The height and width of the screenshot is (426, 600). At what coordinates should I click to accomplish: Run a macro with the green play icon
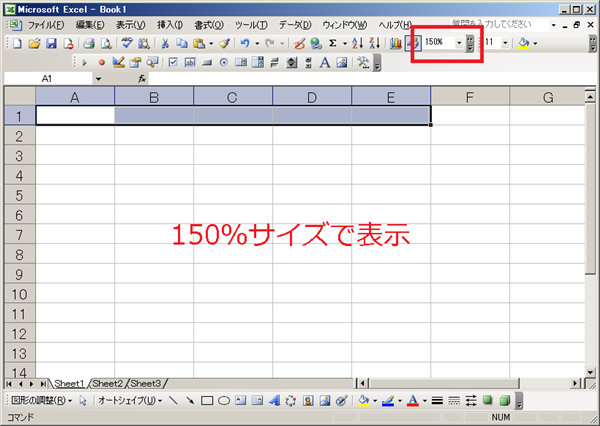pos(85,62)
